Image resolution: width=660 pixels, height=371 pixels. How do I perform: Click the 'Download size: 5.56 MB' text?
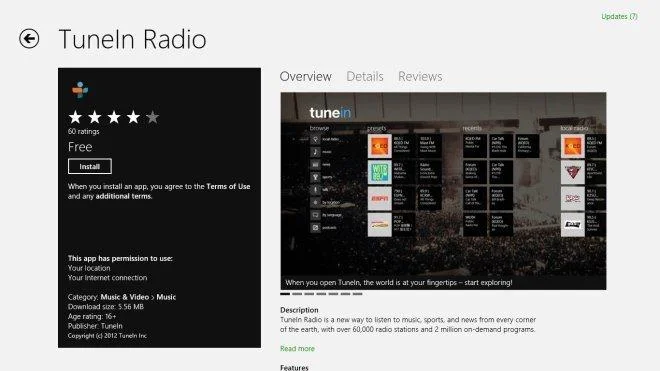point(106,307)
